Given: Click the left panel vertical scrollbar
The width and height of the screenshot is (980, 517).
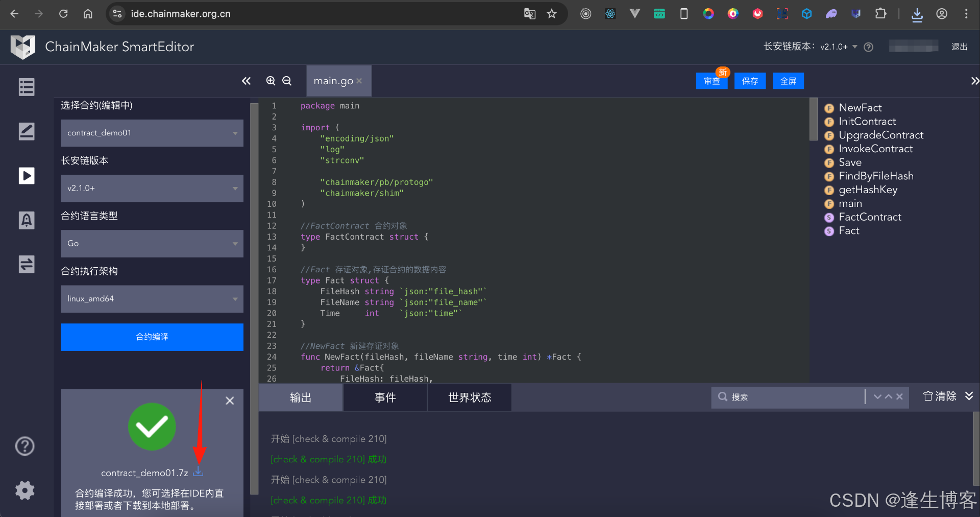Looking at the screenshot, I should (254, 299).
